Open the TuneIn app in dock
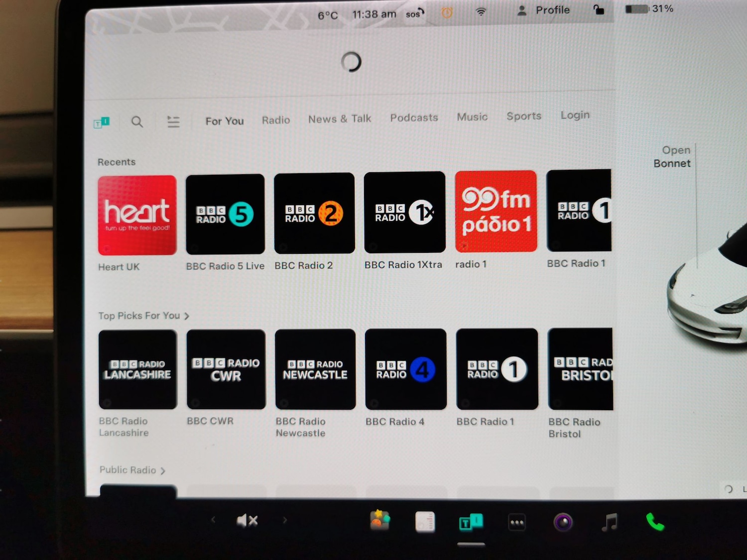747x560 pixels. coord(471,523)
